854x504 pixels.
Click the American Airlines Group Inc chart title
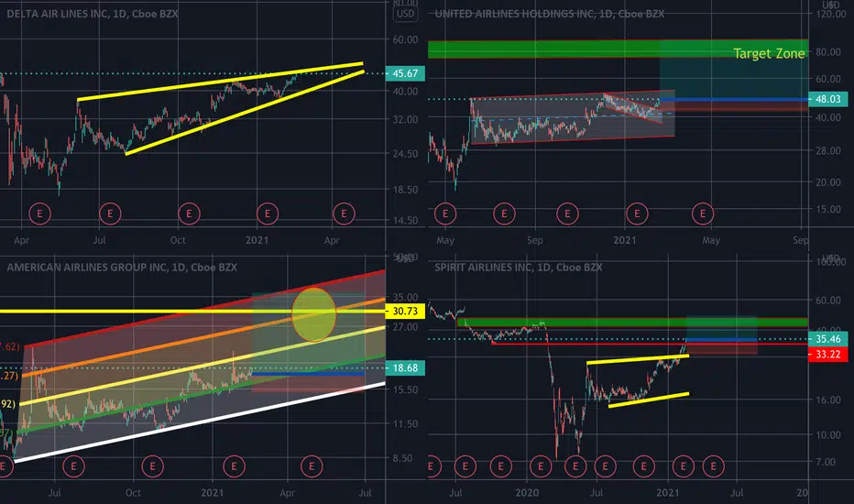[x=122, y=267]
